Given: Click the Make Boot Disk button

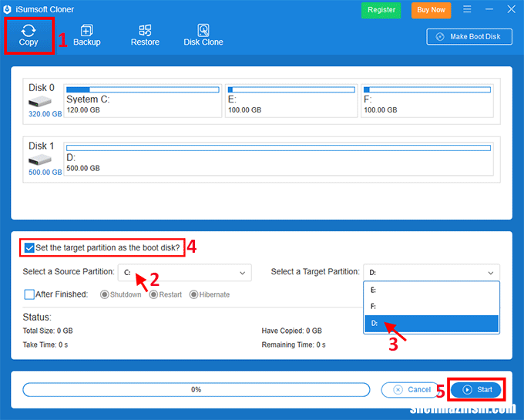Looking at the screenshot, I should point(469,36).
